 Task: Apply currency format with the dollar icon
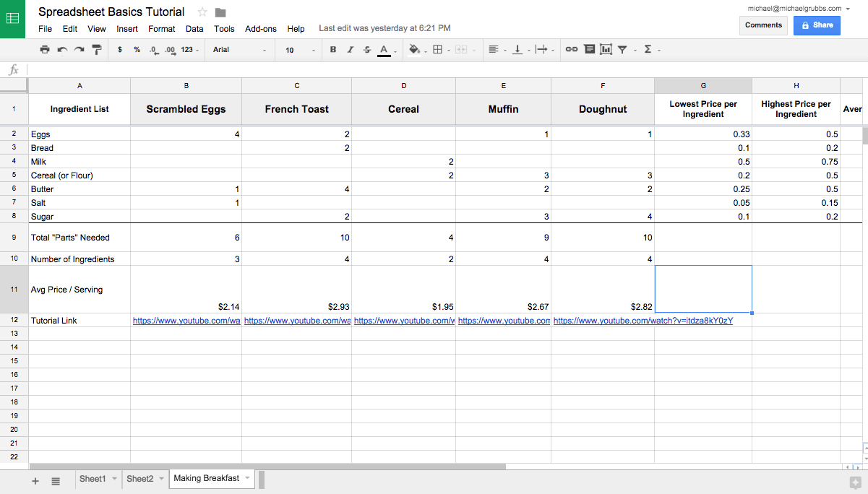(119, 49)
